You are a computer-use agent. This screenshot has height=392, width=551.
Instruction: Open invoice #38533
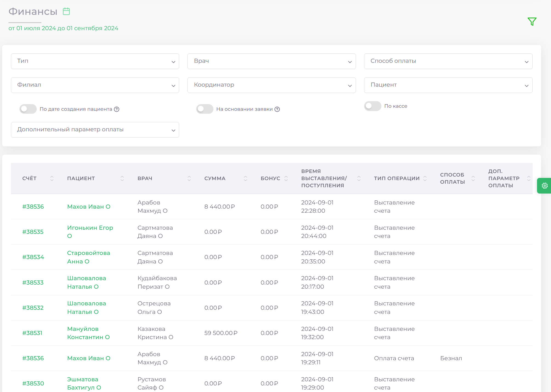(33, 283)
